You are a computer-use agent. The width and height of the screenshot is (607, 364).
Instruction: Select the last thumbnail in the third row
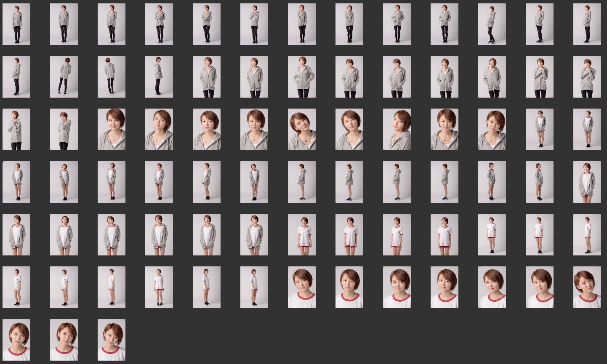(587, 130)
